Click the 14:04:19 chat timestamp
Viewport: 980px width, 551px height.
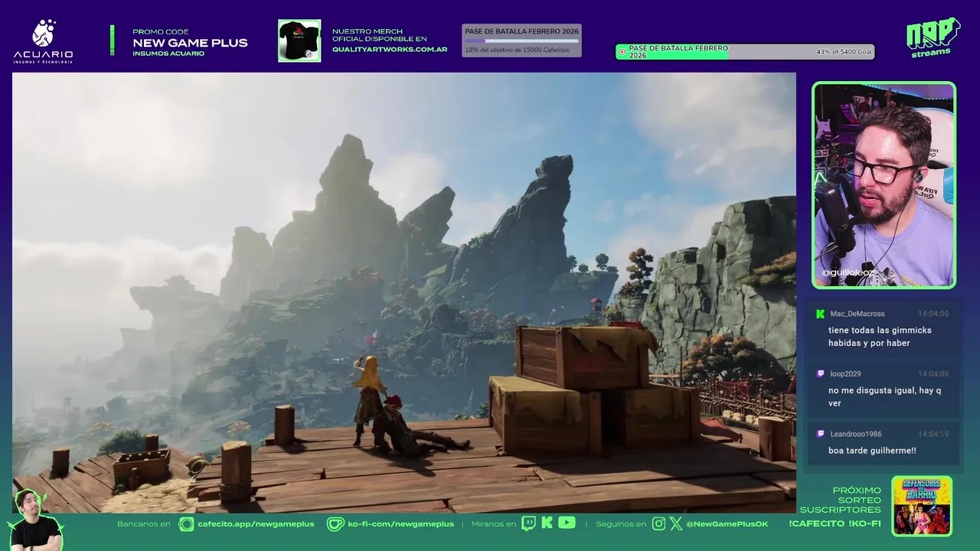click(933, 434)
